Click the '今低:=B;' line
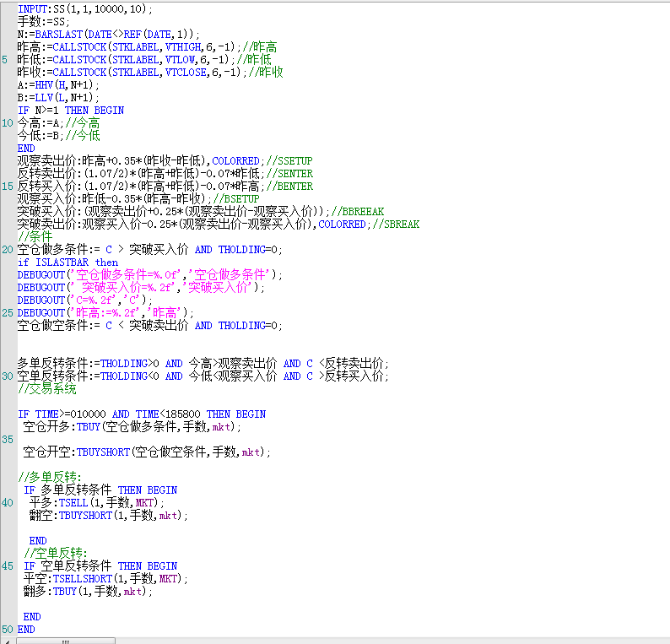The height and width of the screenshot is (644, 670). [58, 135]
